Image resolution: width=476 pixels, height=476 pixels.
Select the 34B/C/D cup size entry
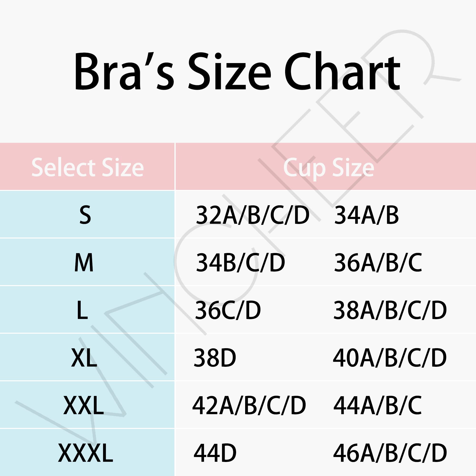click(240, 263)
